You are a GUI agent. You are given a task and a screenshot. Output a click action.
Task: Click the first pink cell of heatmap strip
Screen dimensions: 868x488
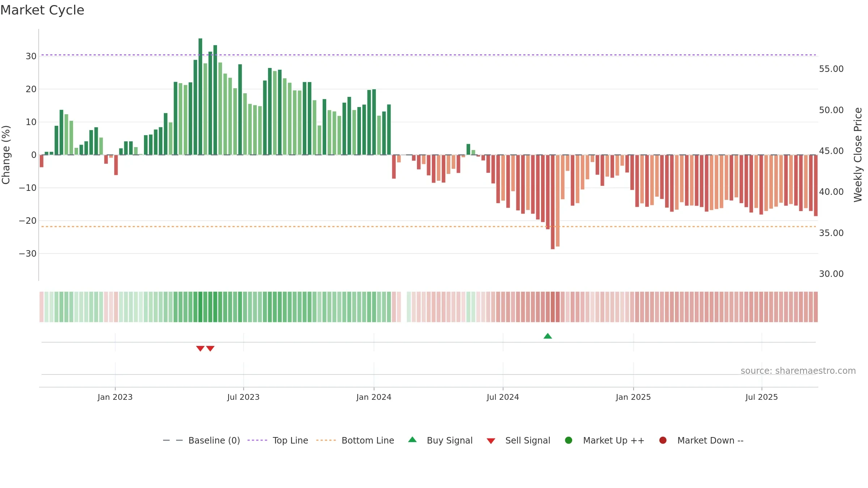click(x=42, y=307)
